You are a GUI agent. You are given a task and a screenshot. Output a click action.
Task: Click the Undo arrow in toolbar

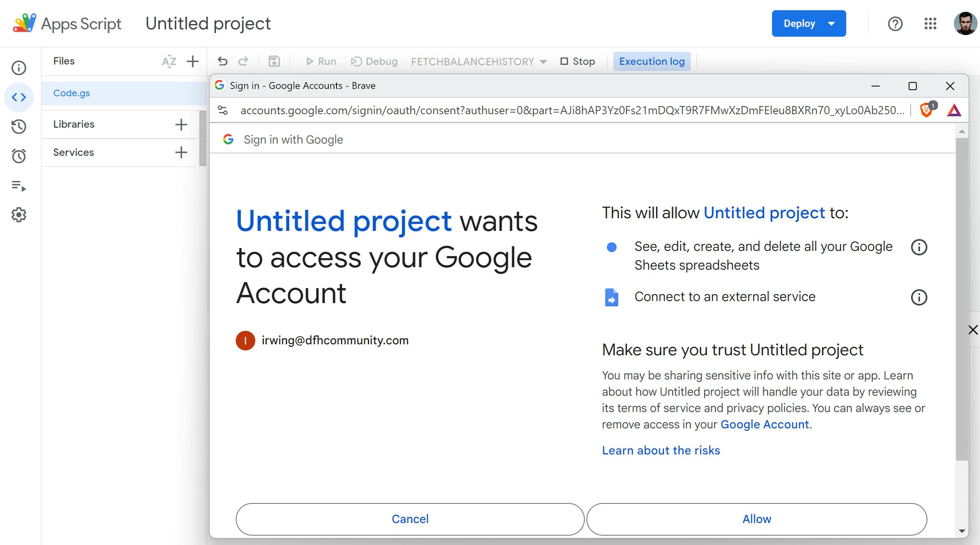222,61
